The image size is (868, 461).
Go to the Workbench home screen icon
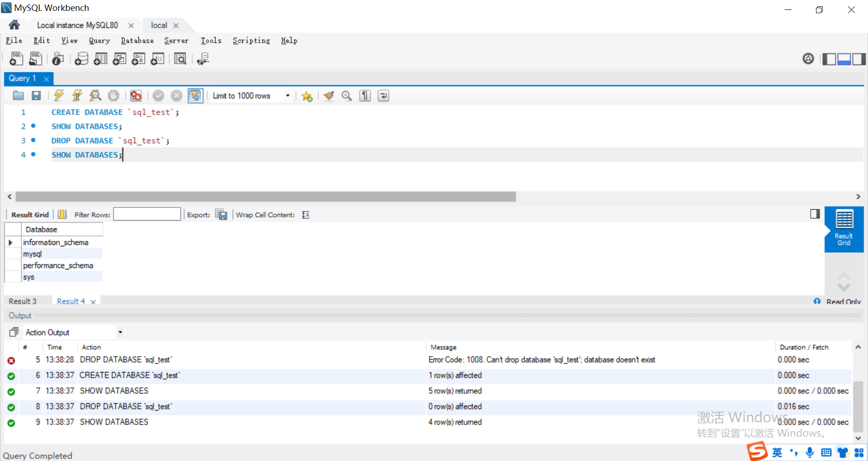pyautogui.click(x=14, y=25)
